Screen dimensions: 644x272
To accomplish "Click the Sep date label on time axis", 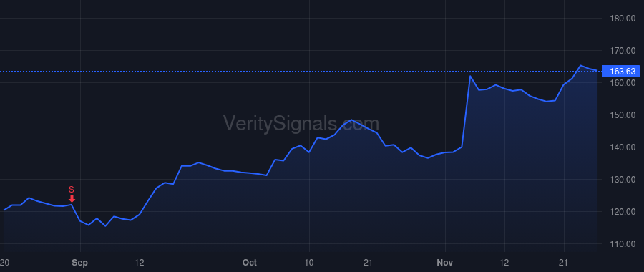I will click(80, 263).
